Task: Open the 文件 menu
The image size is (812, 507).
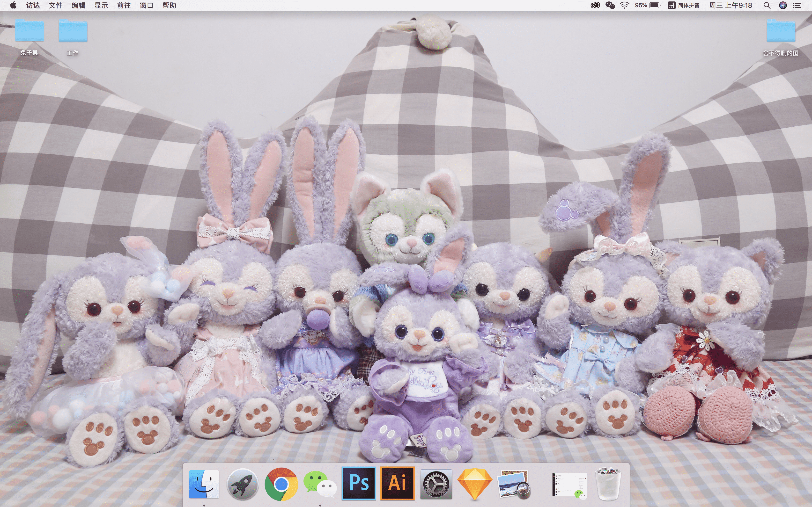Action: 55,5
